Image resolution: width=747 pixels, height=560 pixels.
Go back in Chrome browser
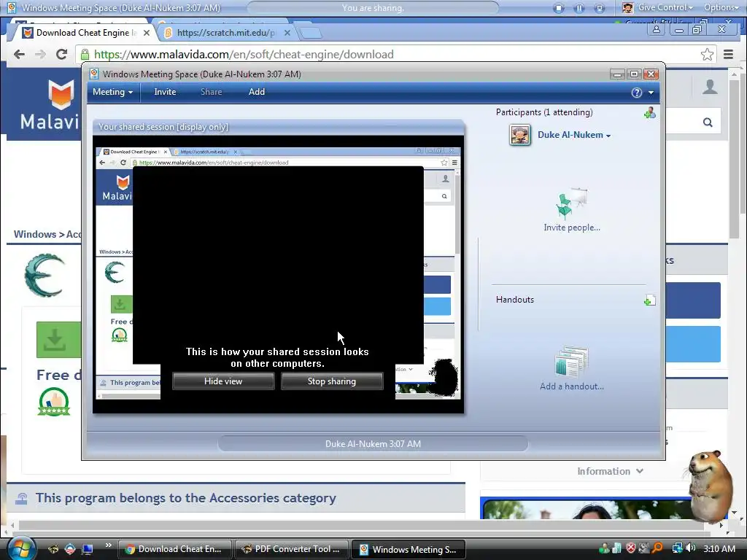(x=19, y=54)
